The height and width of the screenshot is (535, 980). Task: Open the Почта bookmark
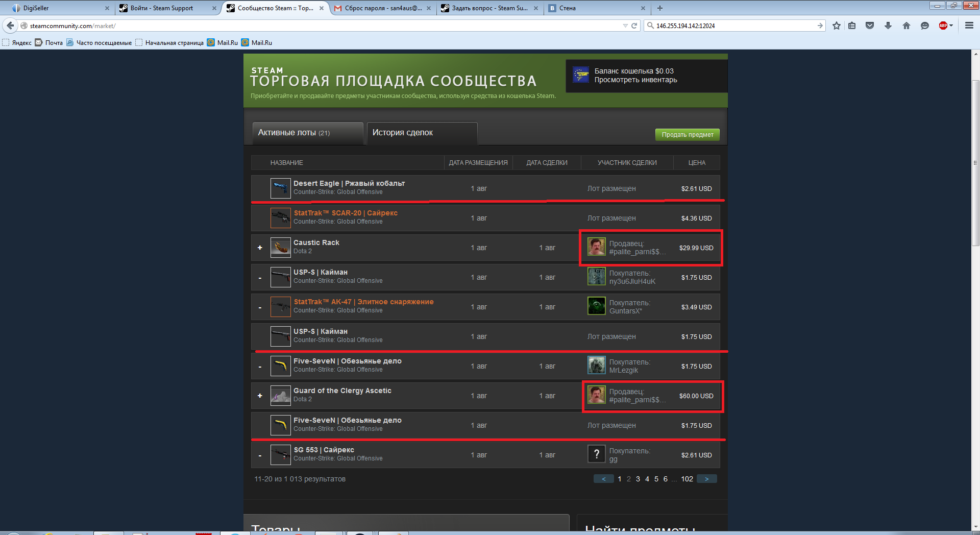[x=49, y=43]
